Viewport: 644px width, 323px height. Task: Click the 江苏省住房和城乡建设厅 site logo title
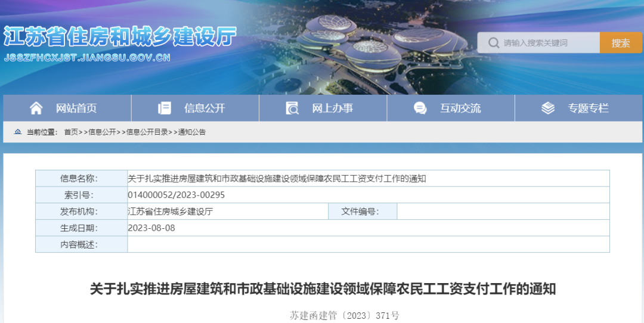point(120,37)
